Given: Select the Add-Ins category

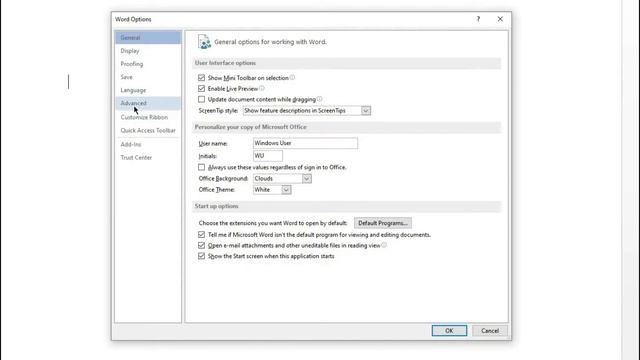Looking at the screenshot, I should point(148,144).
